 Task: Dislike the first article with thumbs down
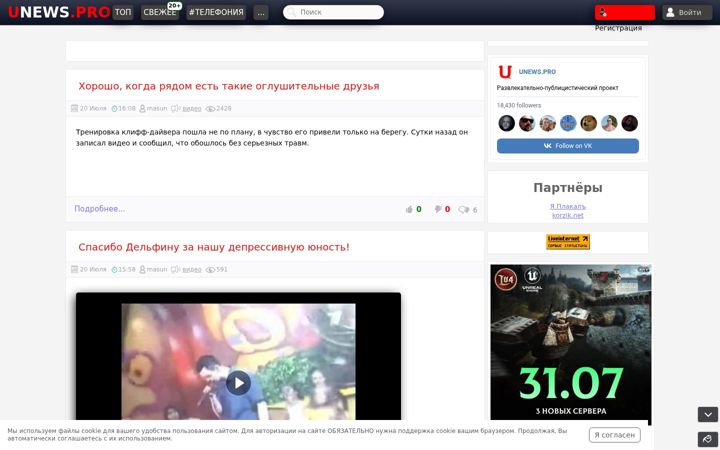438,209
